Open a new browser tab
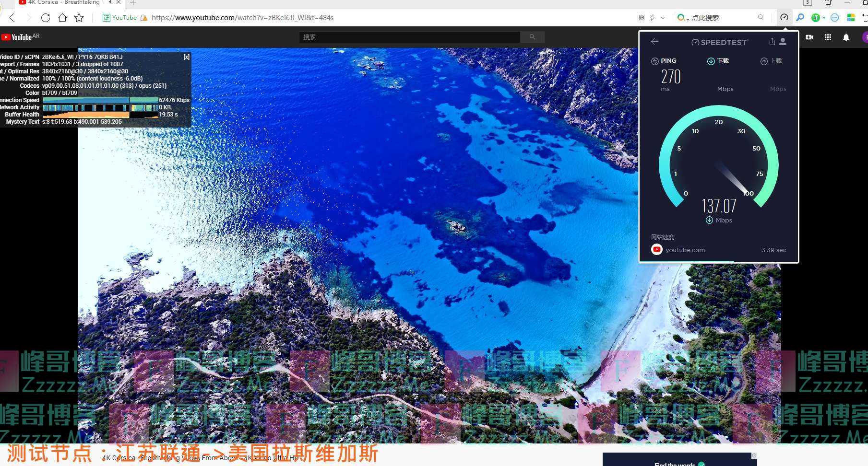868x466 pixels. [x=133, y=3]
